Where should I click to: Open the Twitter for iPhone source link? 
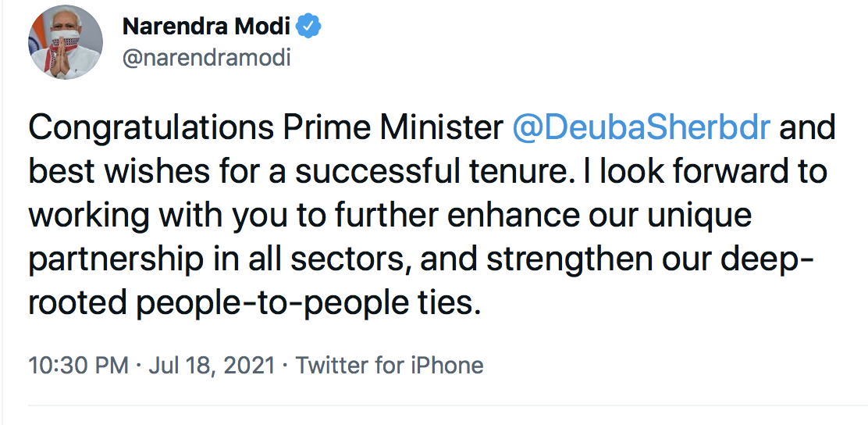click(x=390, y=365)
